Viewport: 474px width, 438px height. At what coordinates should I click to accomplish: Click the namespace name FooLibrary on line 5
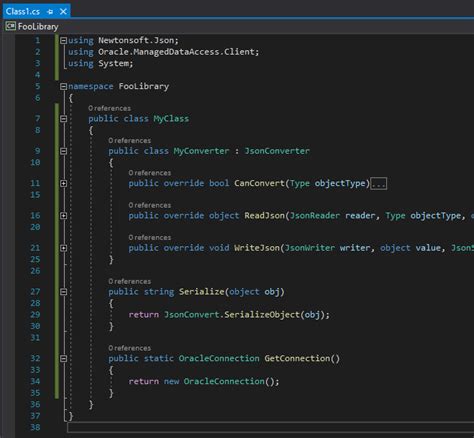pos(144,87)
